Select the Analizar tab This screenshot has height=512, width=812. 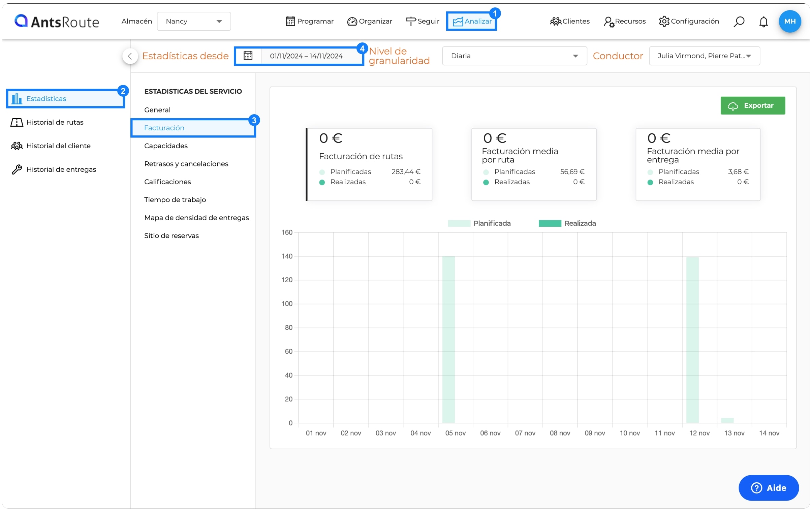pyautogui.click(x=471, y=21)
